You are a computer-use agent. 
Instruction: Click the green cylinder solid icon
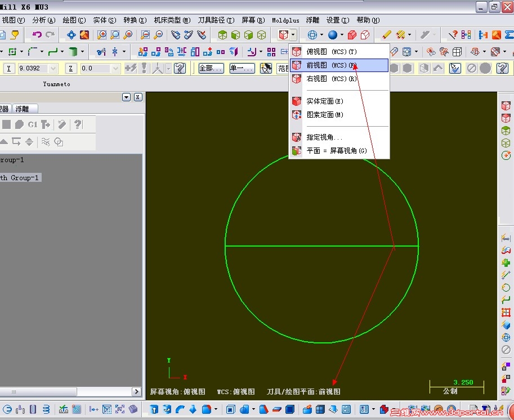(x=73, y=51)
